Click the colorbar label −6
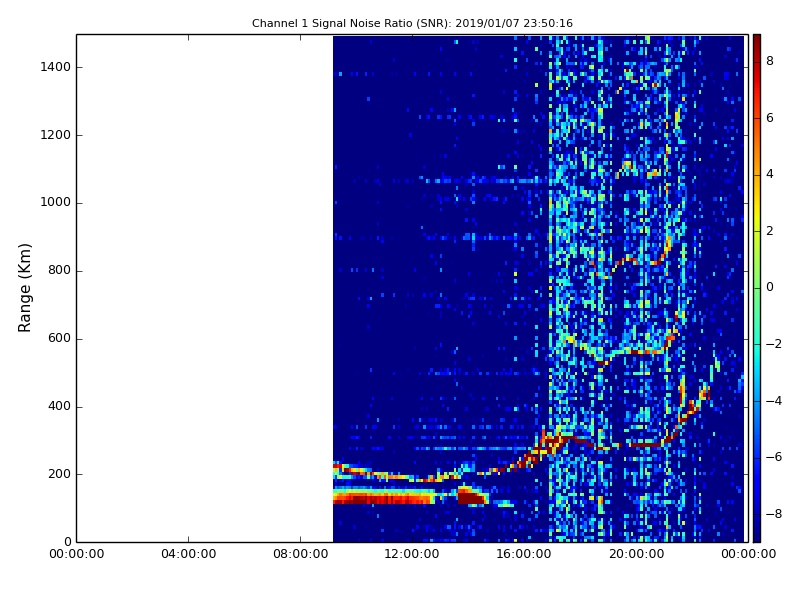800x600 pixels. click(774, 457)
